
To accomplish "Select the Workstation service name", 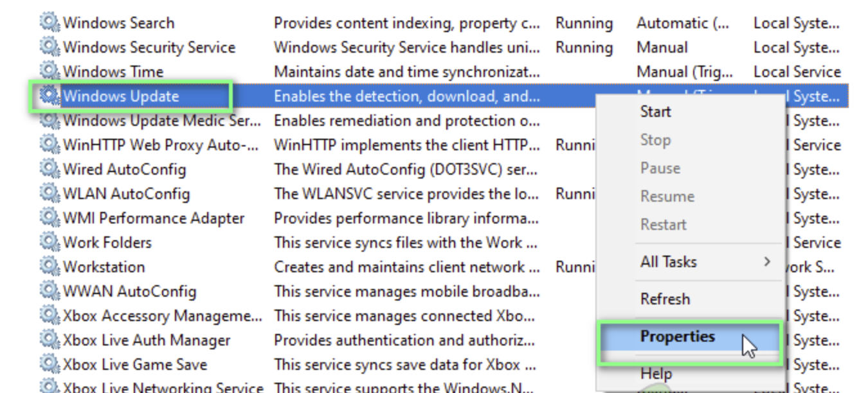I will point(104,267).
